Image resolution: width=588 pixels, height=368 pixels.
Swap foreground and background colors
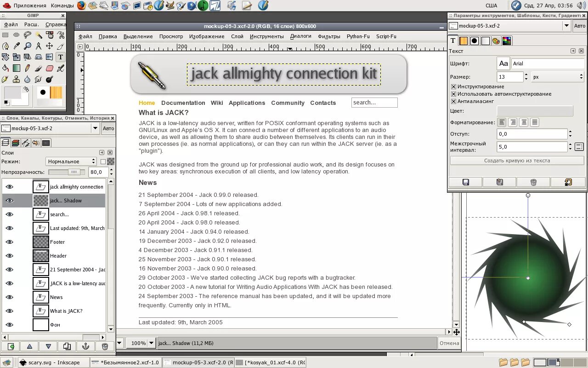pos(26,89)
